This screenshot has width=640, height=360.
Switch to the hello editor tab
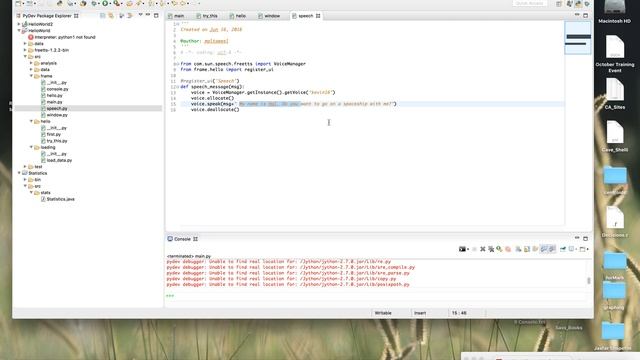(238, 16)
